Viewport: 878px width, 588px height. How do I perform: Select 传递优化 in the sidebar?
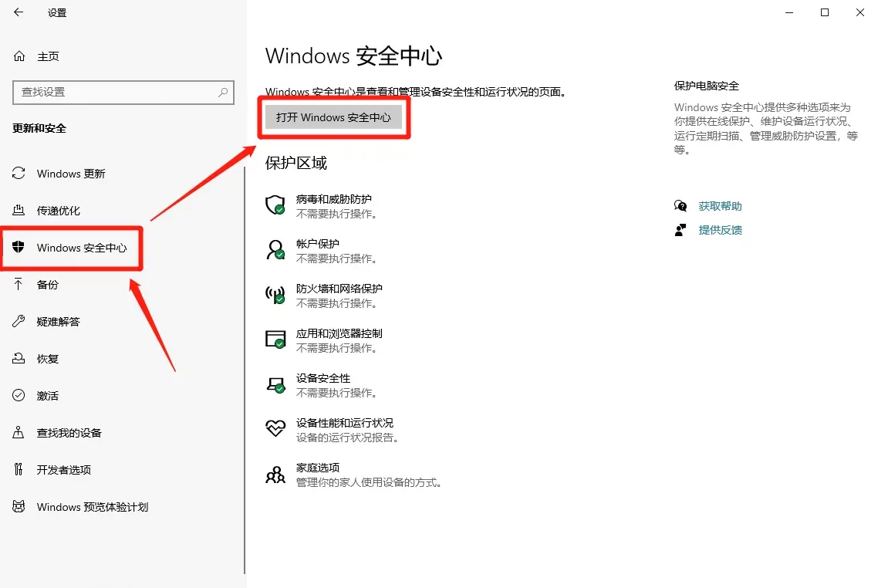(58, 211)
